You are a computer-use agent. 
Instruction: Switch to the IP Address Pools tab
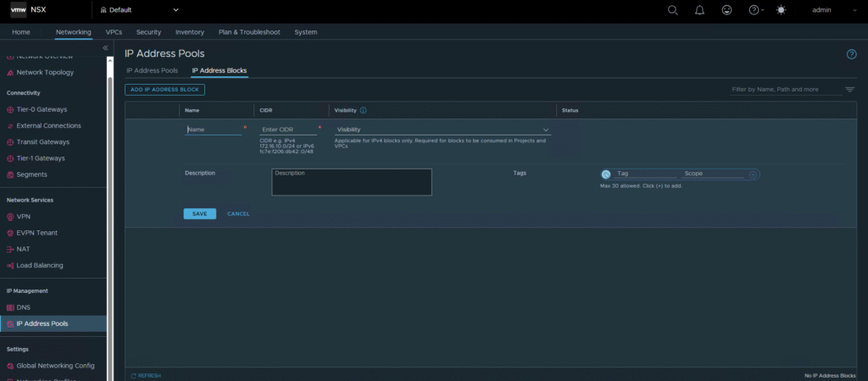(x=152, y=70)
